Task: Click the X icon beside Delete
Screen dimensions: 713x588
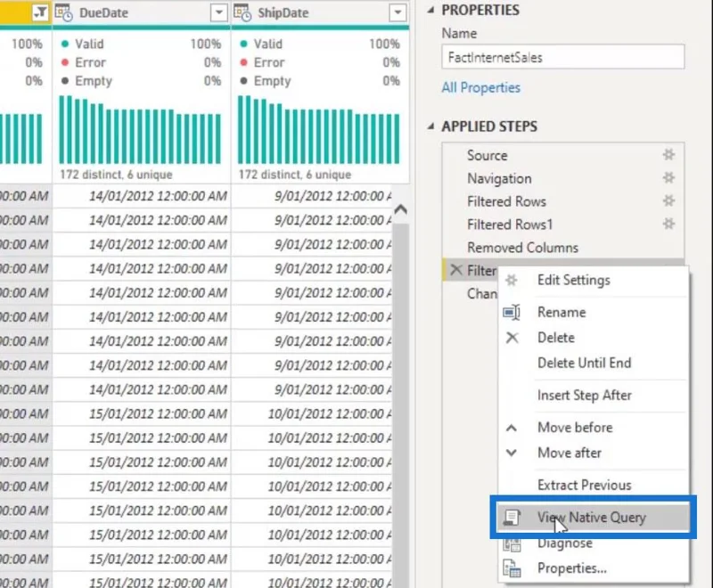Action: [x=512, y=337]
